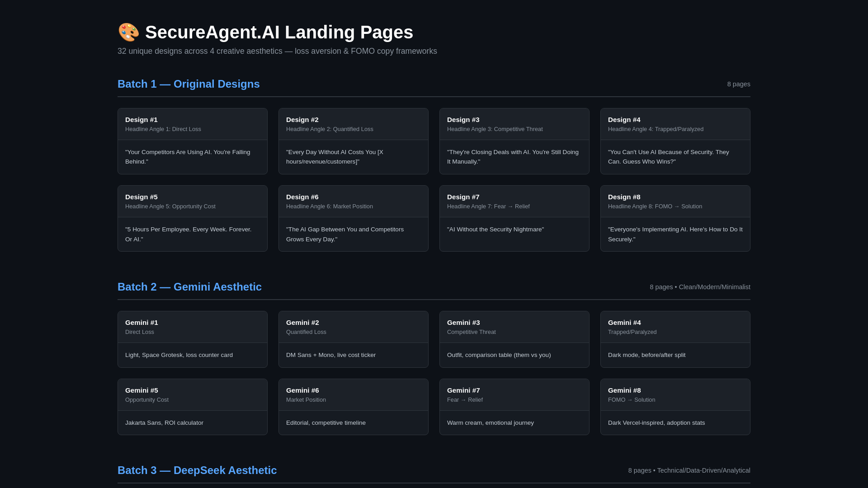Image resolution: width=868 pixels, height=488 pixels.
Task: Select the Design #3 Competitive Threat card
Action: click(x=514, y=141)
